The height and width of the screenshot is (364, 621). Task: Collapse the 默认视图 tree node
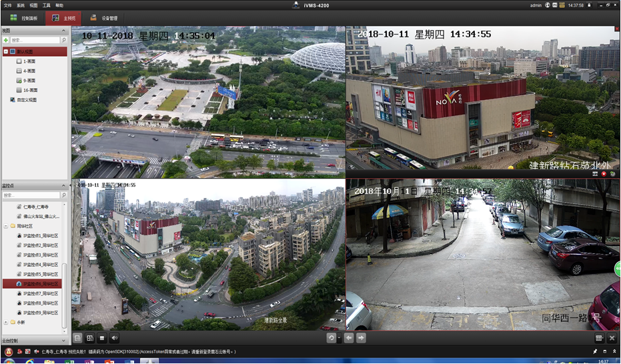pyautogui.click(x=6, y=52)
